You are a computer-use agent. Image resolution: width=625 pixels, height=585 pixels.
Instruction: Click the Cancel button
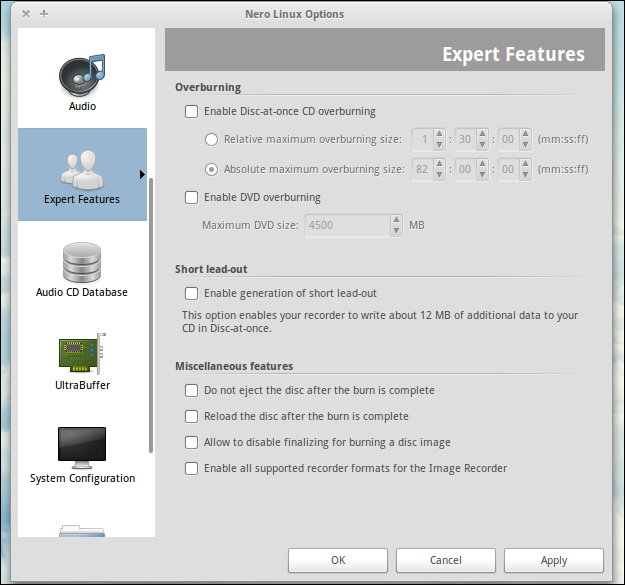click(446, 560)
